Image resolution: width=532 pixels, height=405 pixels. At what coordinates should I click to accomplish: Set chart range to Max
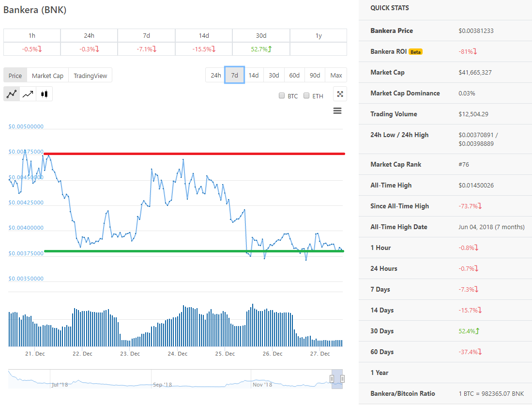(336, 75)
